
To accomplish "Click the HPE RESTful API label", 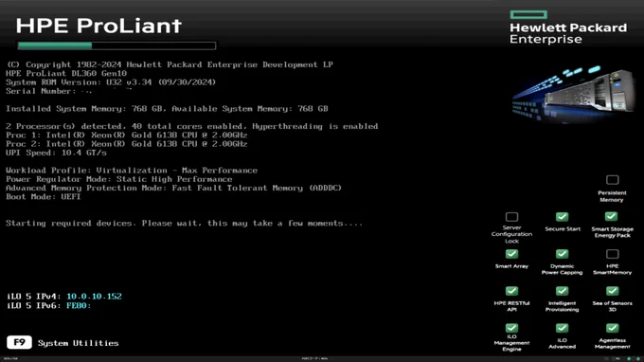I will pos(511,306).
